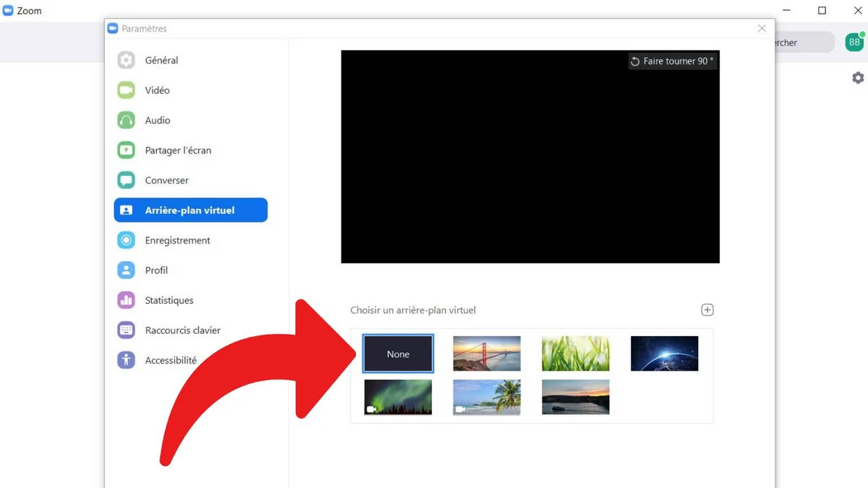This screenshot has height=488, width=868.
Task: Click the Enregistrement record icon
Action: 126,240
